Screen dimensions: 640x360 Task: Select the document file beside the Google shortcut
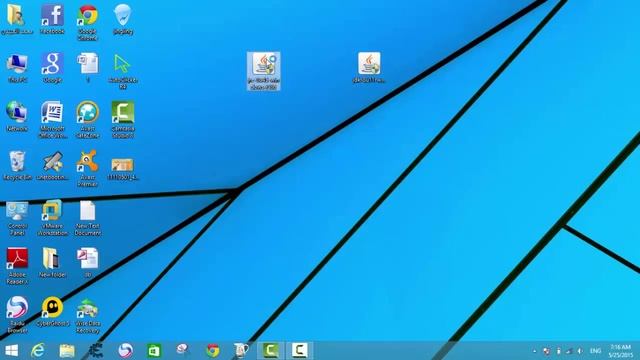coord(88,68)
